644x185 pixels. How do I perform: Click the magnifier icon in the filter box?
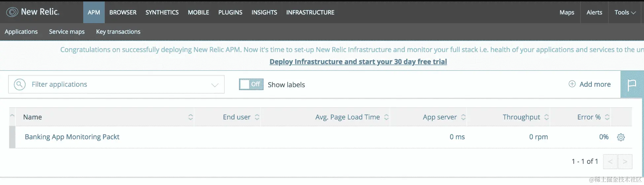pyautogui.click(x=20, y=84)
